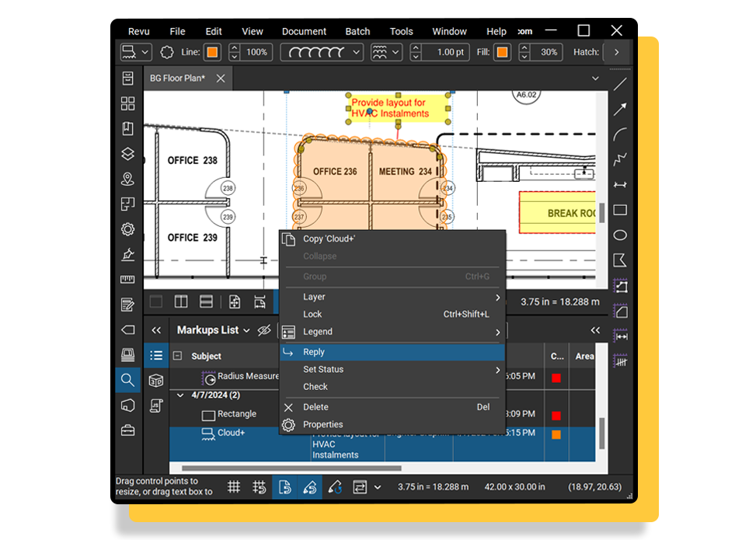The width and height of the screenshot is (756, 540).
Task: Open the Layers panel icon
Action: (x=127, y=153)
